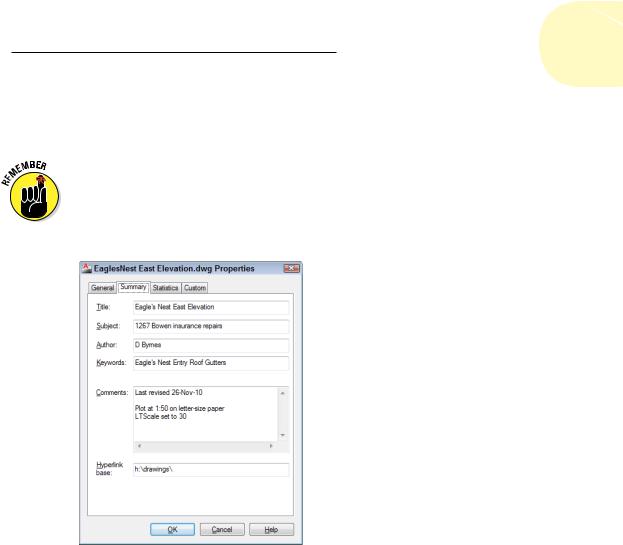The height and width of the screenshot is (545, 623).
Task: Confirm with the OK button
Action: click(x=172, y=530)
